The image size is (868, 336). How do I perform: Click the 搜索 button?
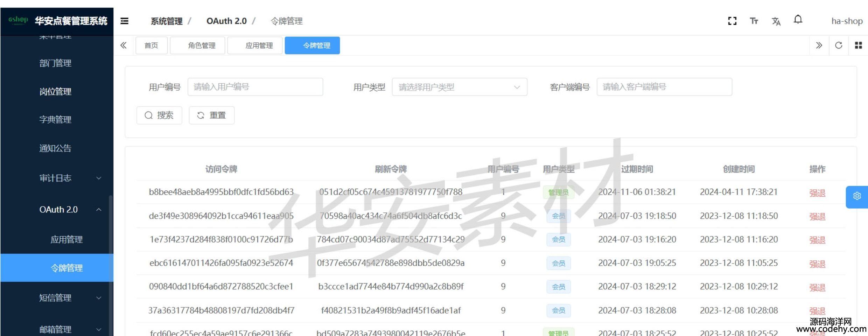(159, 115)
